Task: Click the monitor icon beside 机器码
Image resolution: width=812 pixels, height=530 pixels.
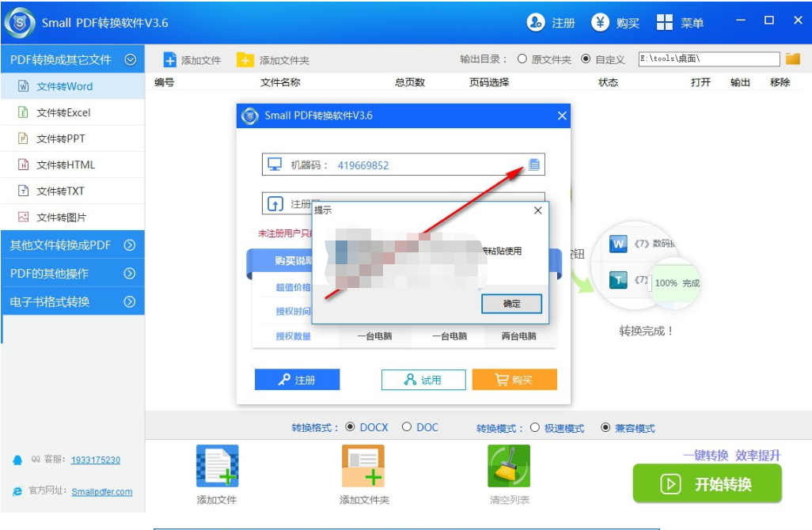Action: click(275, 165)
